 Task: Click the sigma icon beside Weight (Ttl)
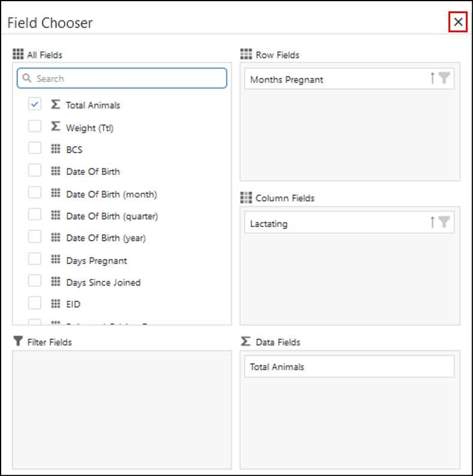tap(56, 127)
